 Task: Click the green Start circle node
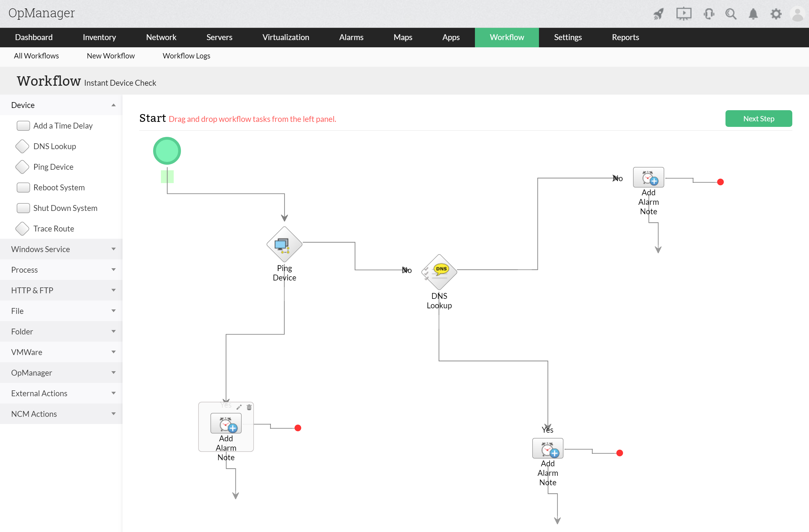pos(167,151)
